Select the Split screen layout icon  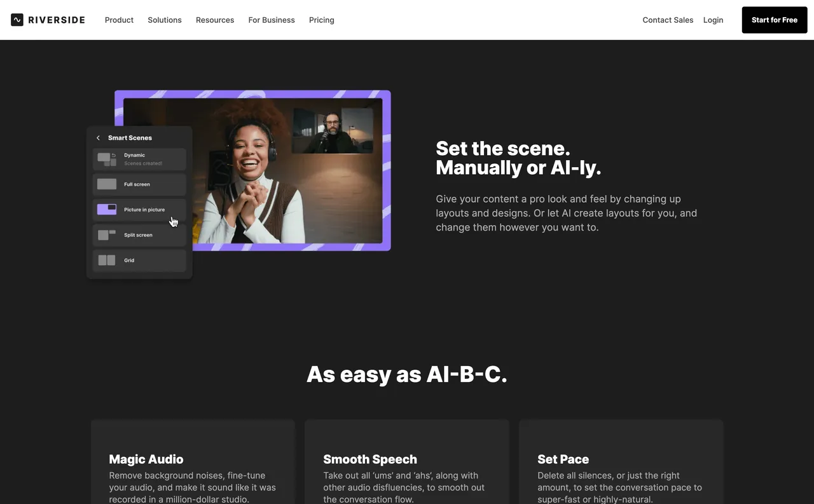[107, 235]
